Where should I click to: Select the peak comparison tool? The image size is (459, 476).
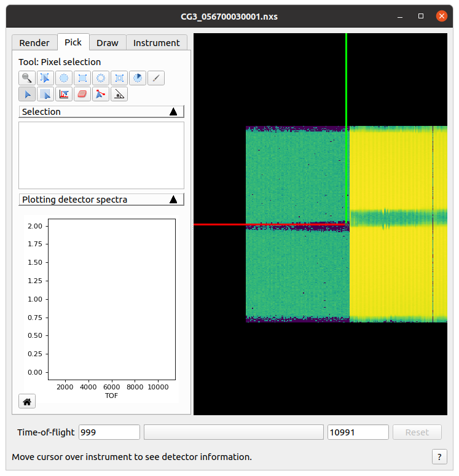click(101, 94)
